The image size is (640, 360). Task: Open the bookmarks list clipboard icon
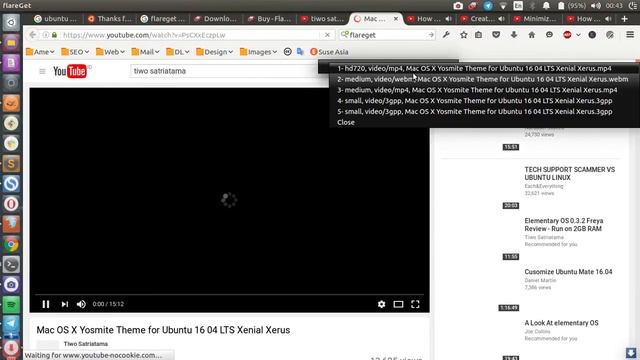pyautogui.click(x=478, y=35)
